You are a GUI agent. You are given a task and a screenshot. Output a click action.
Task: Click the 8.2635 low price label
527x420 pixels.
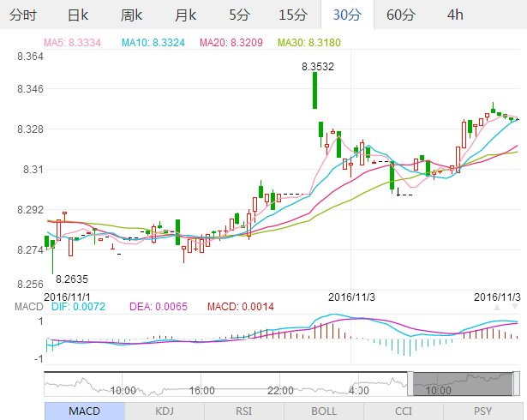72,279
